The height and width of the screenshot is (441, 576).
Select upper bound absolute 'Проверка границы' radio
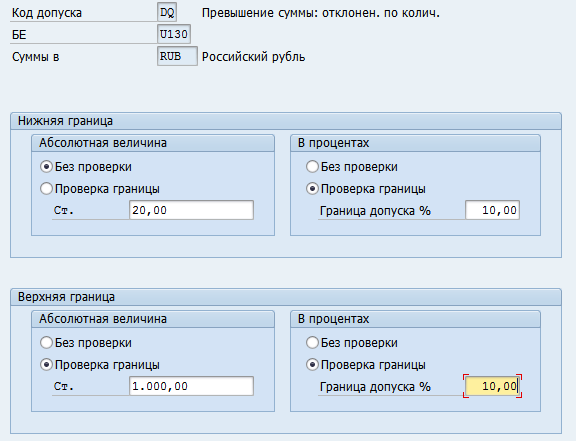[46, 365]
